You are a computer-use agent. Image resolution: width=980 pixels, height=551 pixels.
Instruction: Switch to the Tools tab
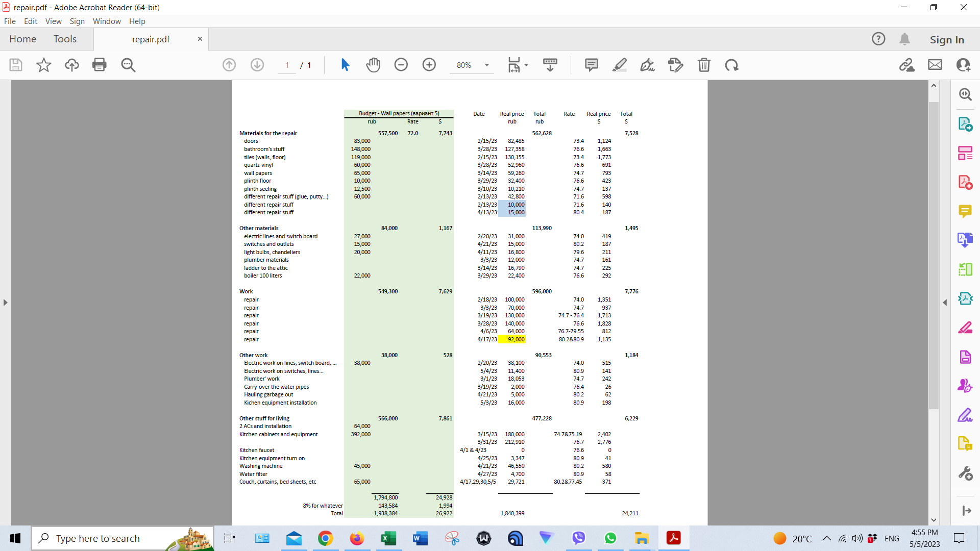click(65, 39)
